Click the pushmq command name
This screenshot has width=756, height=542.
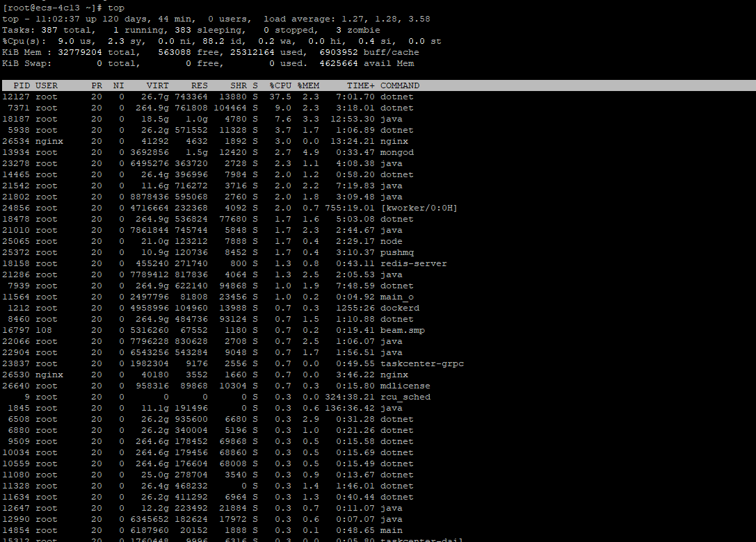coord(397,253)
